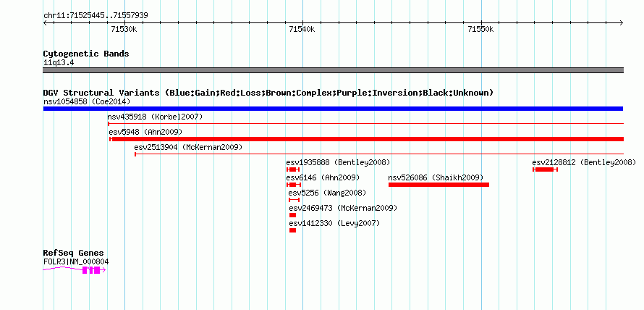Click the red nsv526086 loss bar
644x310 pixels.
pos(438,185)
